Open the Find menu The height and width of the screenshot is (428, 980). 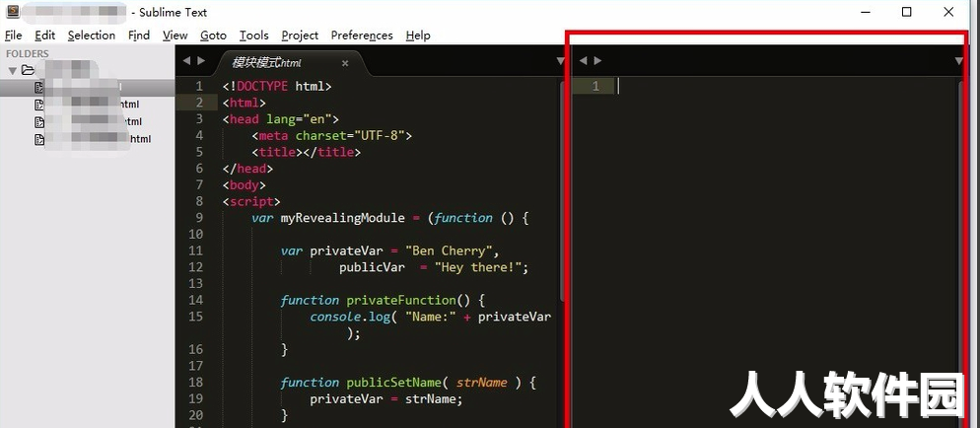(139, 36)
